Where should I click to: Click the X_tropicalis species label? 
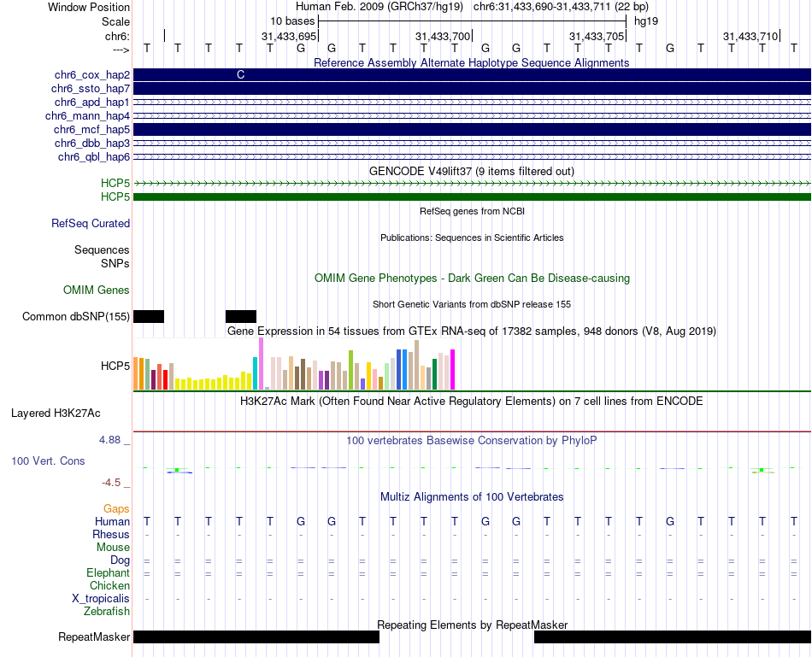(x=101, y=599)
